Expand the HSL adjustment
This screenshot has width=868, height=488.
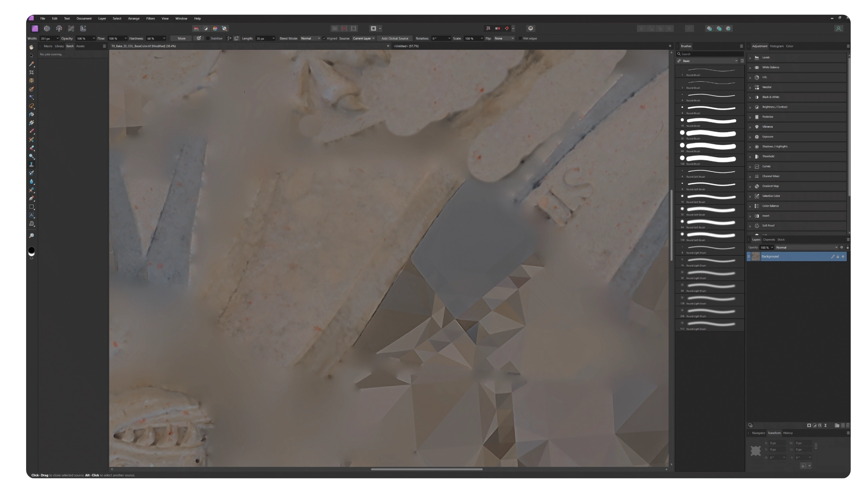(x=750, y=77)
